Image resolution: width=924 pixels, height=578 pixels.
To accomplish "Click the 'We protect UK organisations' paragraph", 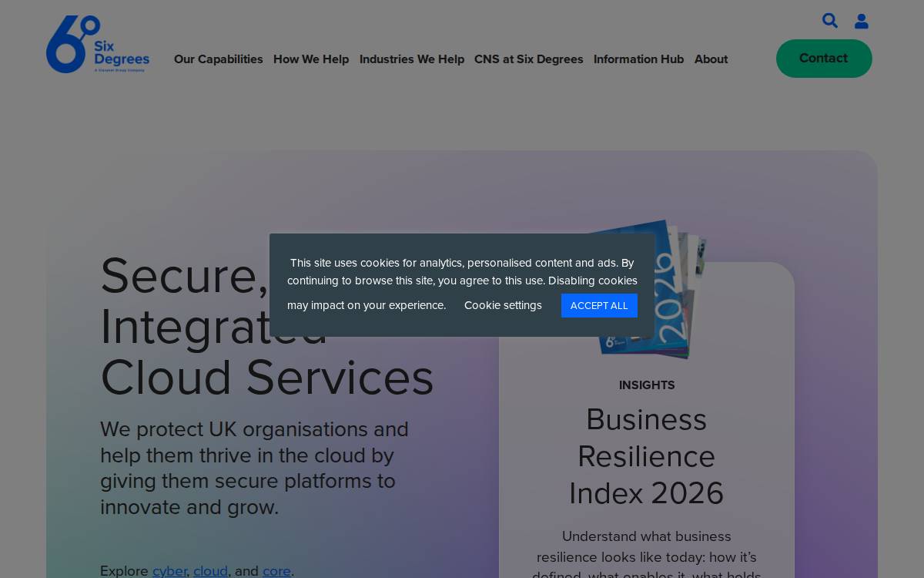I will click(x=254, y=468).
